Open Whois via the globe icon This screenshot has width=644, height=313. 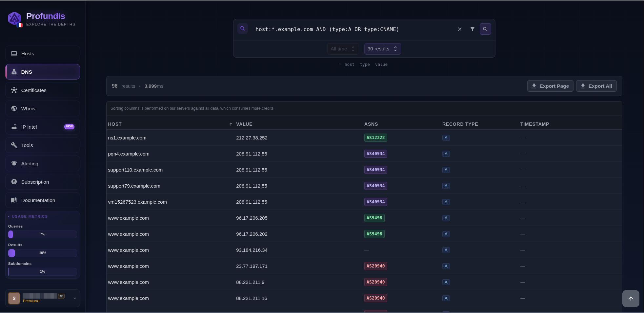(14, 108)
